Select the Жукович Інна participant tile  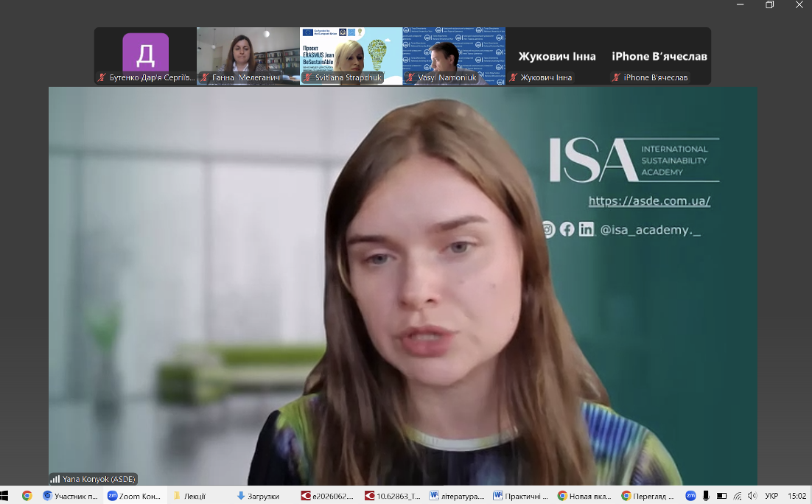point(556,56)
